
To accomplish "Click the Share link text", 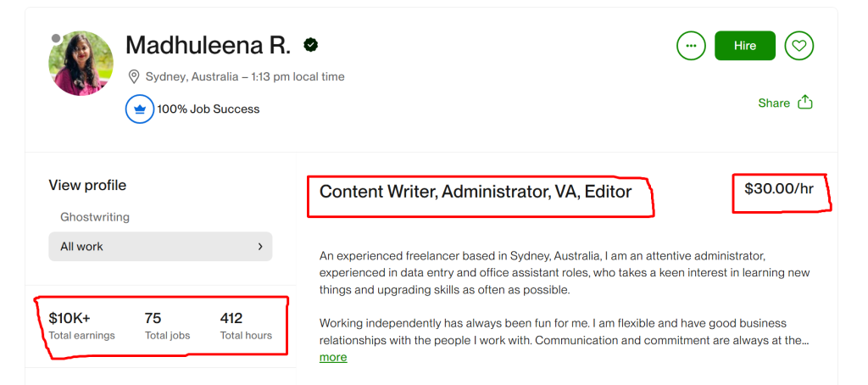I will [773, 103].
